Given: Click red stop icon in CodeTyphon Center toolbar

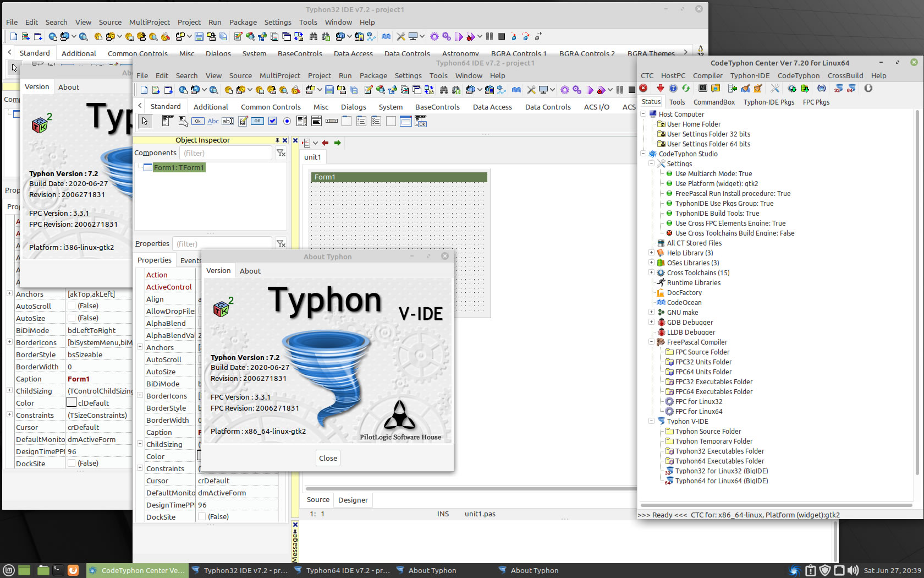Looking at the screenshot, I should (x=643, y=88).
